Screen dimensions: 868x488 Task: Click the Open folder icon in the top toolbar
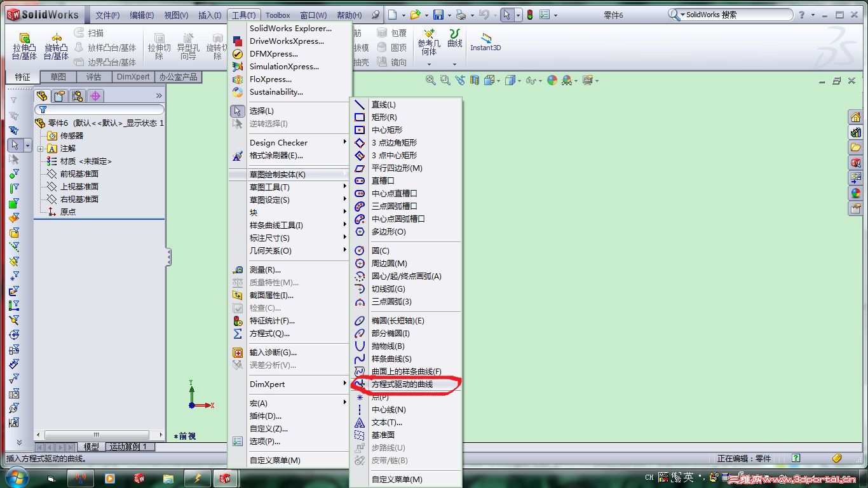[415, 15]
